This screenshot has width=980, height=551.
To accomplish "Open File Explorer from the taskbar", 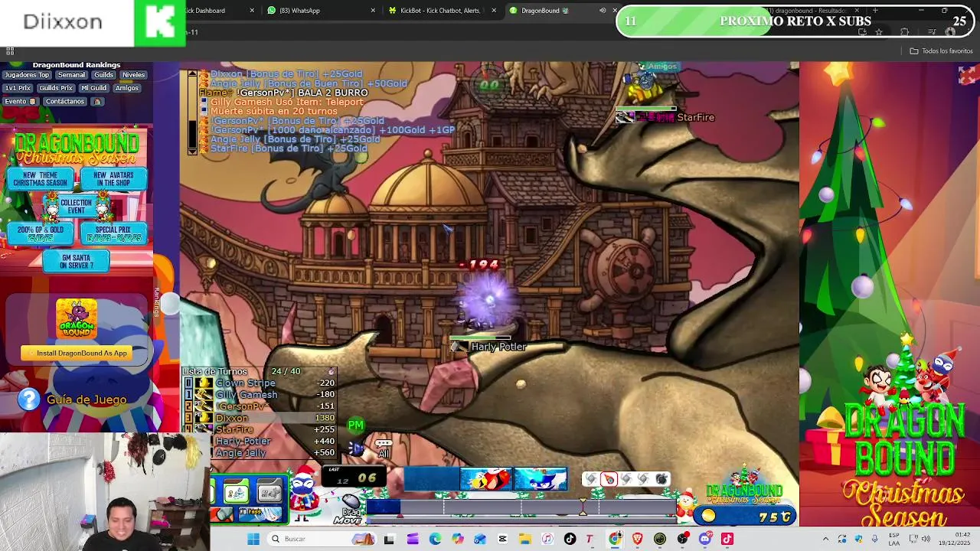I will 524,539.
